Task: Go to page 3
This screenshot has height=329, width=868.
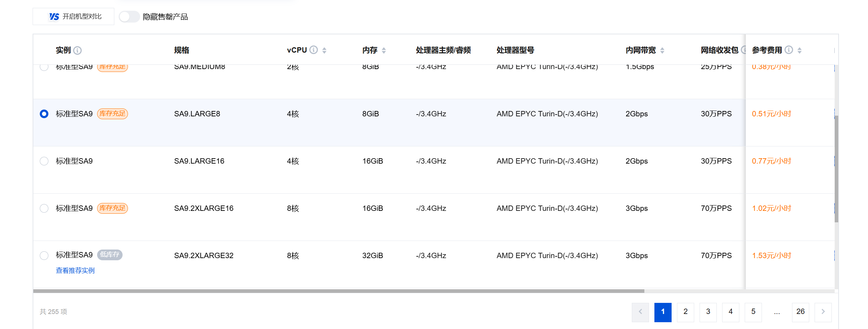Action: tap(708, 312)
